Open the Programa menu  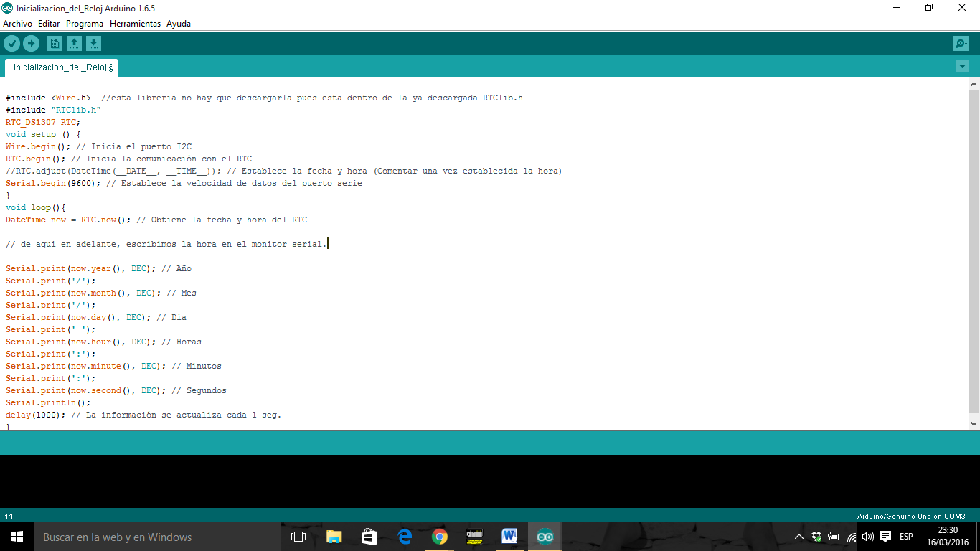[x=84, y=23]
